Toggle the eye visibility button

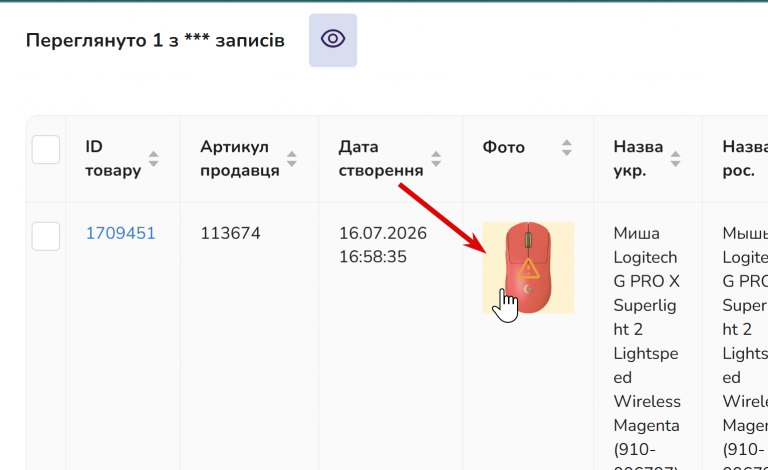pyautogui.click(x=333, y=40)
